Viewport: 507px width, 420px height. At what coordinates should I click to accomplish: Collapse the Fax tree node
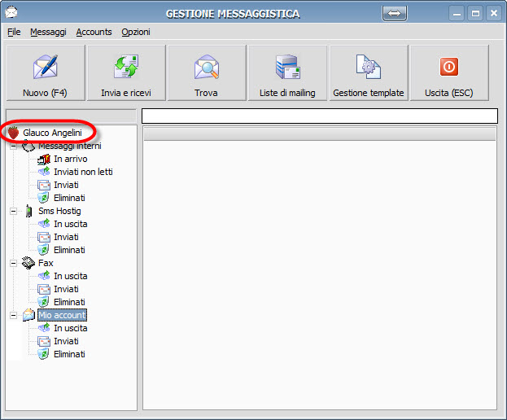coord(13,263)
